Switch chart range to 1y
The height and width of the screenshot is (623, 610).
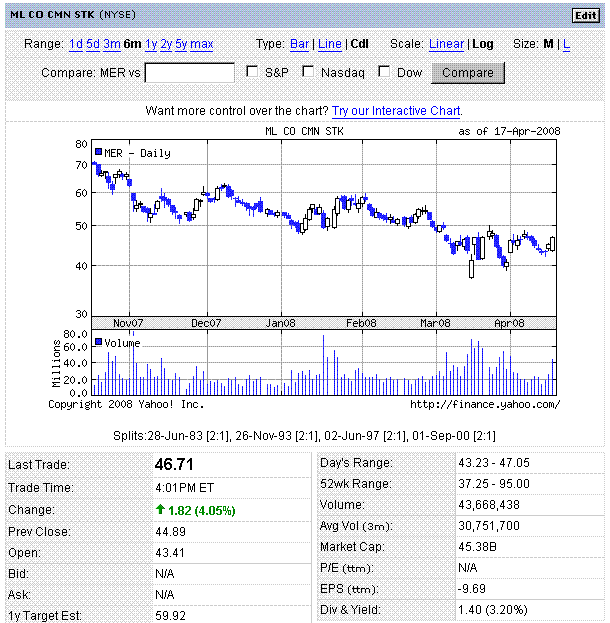pyautogui.click(x=151, y=44)
